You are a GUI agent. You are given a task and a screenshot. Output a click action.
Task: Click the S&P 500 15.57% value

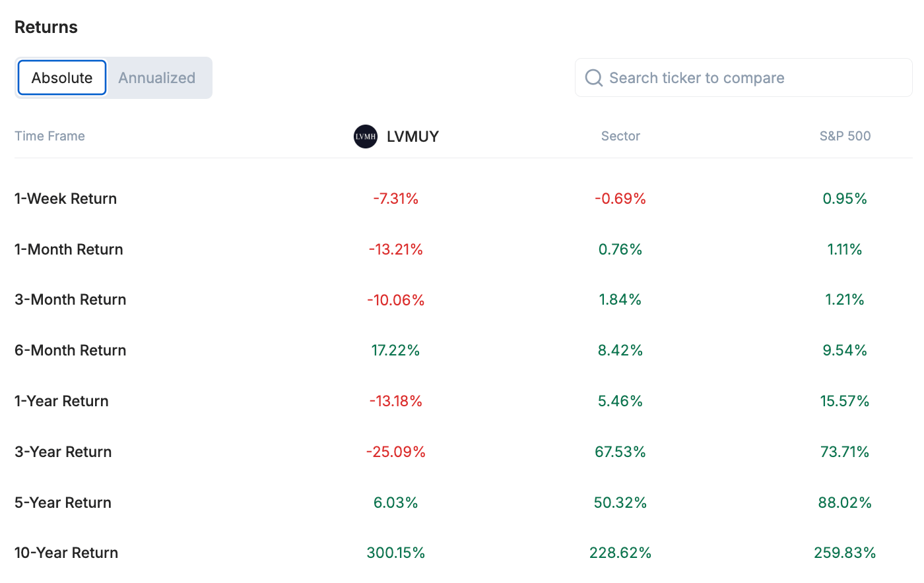[844, 401]
